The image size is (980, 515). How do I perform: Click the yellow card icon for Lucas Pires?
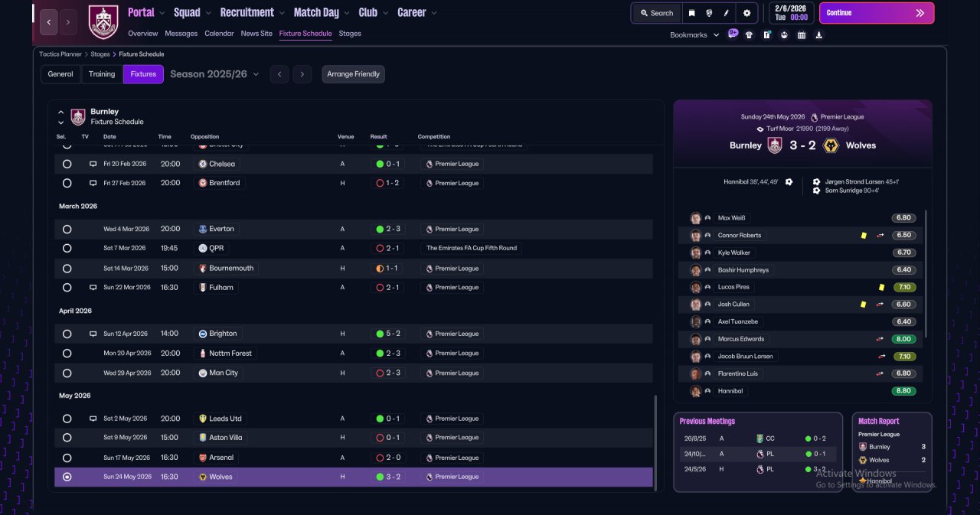coord(882,287)
